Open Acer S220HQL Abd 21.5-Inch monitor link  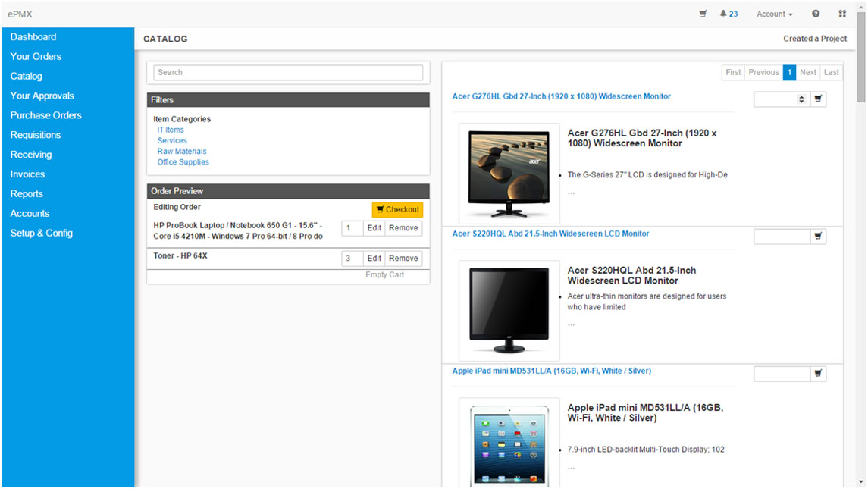pos(551,234)
